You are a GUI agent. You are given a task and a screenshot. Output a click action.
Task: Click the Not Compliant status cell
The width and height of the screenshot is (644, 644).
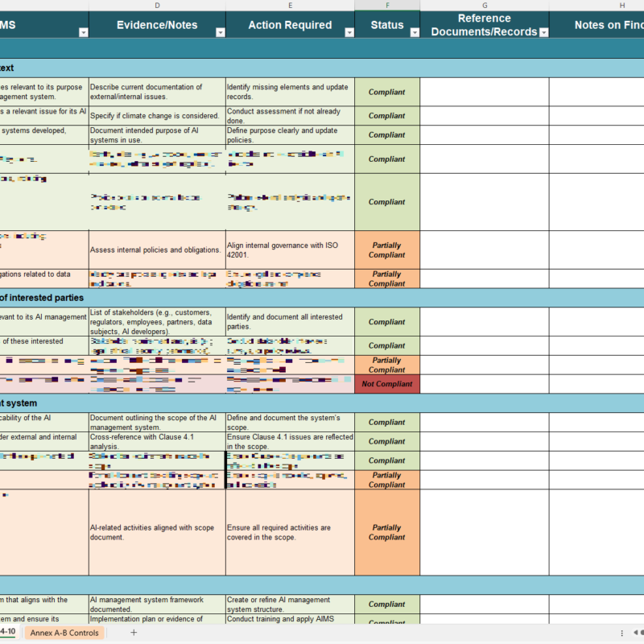387,384
